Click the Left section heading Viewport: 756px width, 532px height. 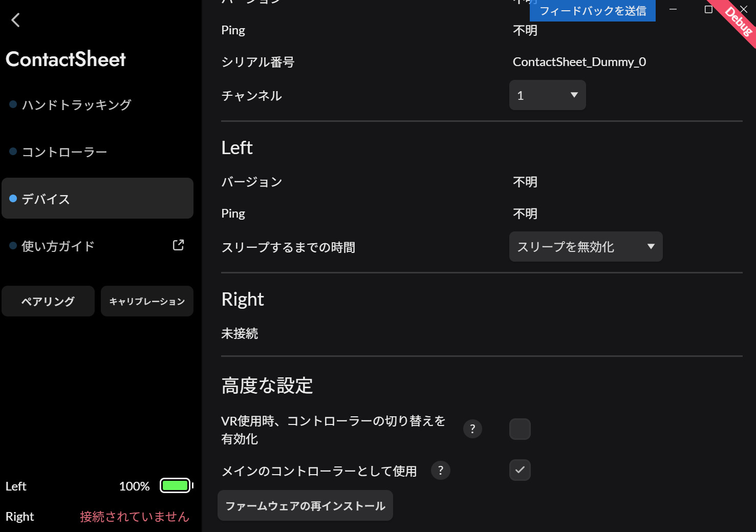click(237, 147)
